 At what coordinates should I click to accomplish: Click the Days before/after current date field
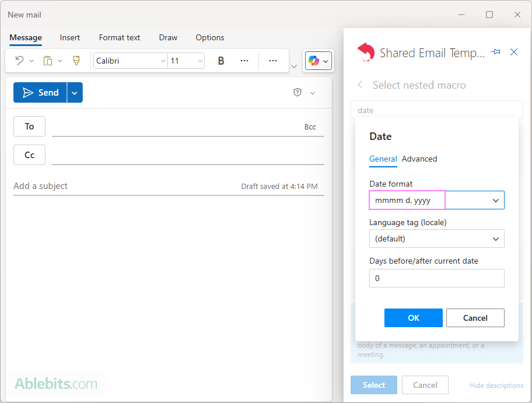pos(437,278)
